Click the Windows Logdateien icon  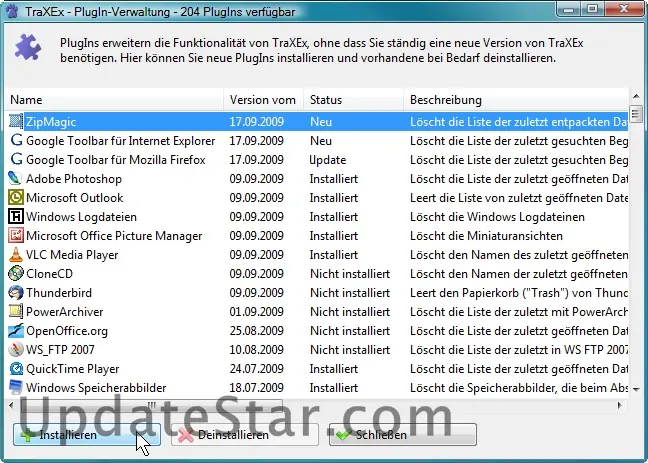coord(16,217)
